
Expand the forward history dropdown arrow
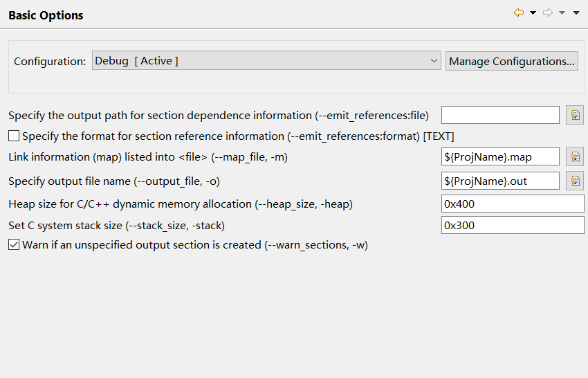(562, 12)
